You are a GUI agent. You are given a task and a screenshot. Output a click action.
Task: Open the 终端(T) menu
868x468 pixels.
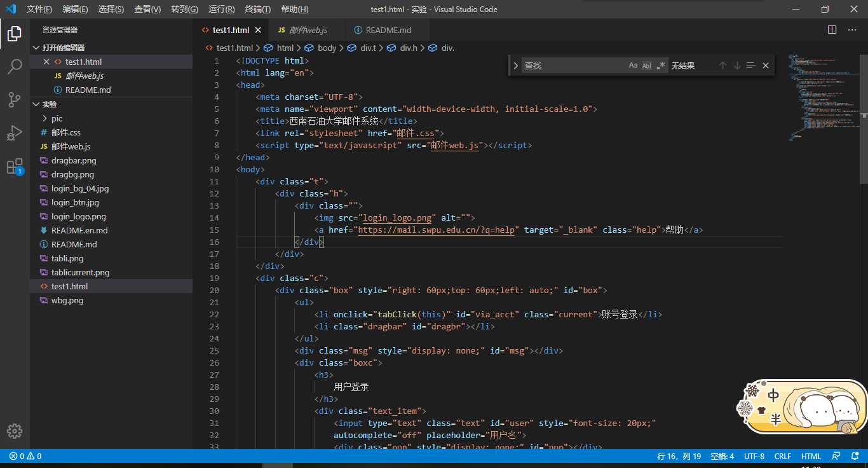257,9
